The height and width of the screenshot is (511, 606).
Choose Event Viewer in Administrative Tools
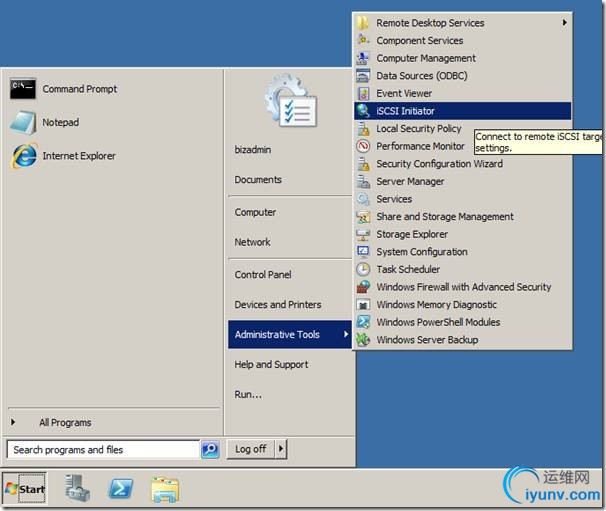pyautogui.click(x=463, y=93)
